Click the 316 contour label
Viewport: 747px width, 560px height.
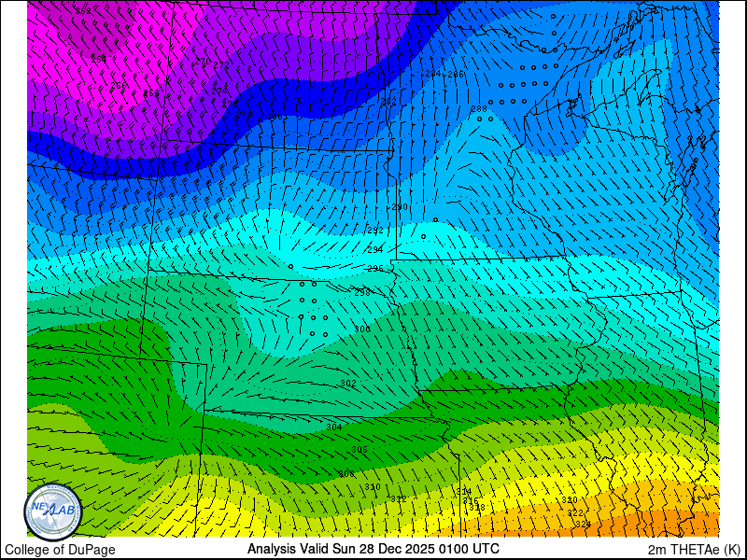(x=471, y=501)
